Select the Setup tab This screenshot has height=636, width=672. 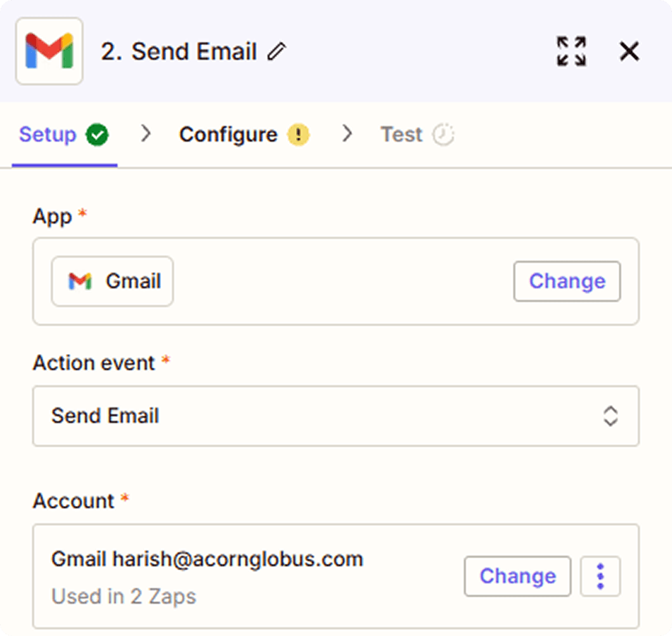click(48, 134)
